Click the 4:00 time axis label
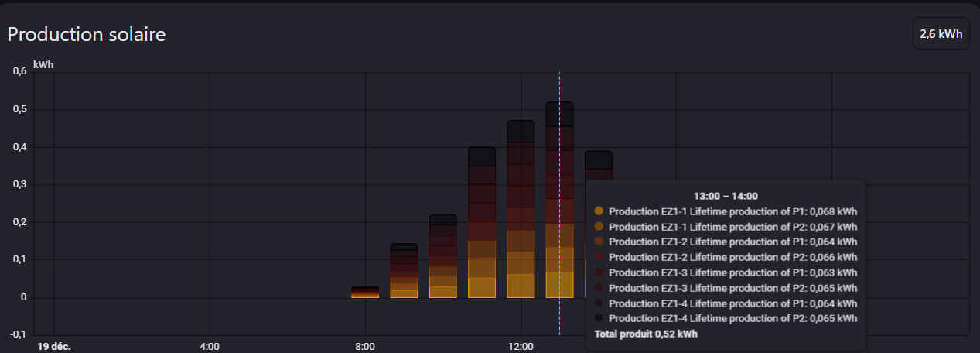The image size is (980, 353). [210, 346]
